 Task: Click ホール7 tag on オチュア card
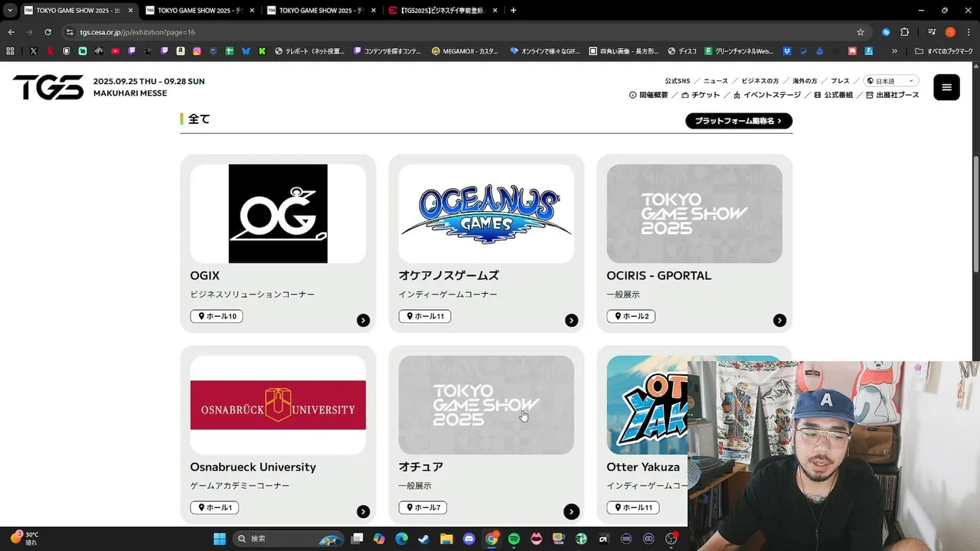point(423,507)
